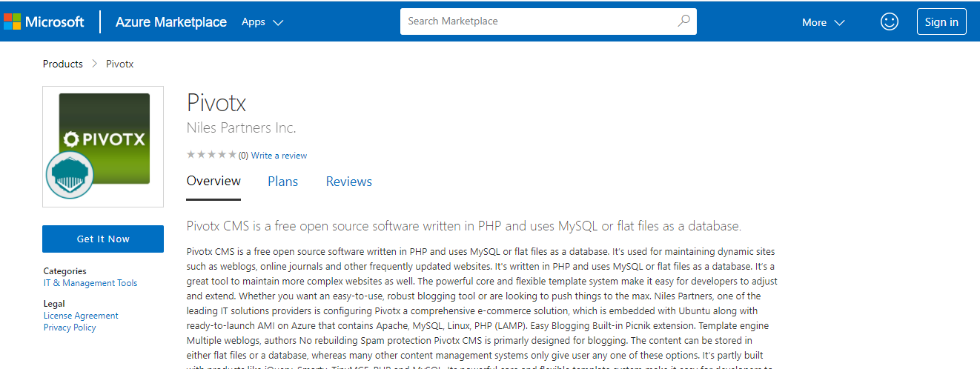The width and height of the screenshot is (980, 369).
Task: Open IT & Management Tools category
Action: [x=90, y=283]
